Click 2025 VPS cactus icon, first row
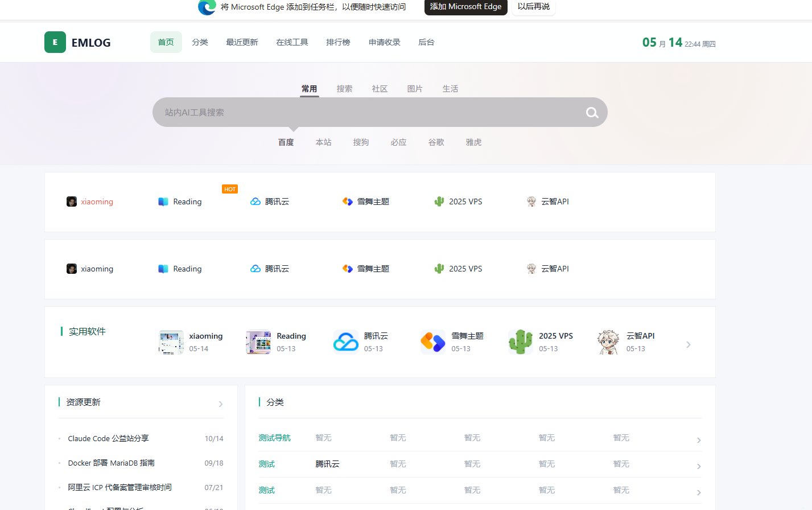The height and width of the screenshot is (510, 812). pos(439,201)
